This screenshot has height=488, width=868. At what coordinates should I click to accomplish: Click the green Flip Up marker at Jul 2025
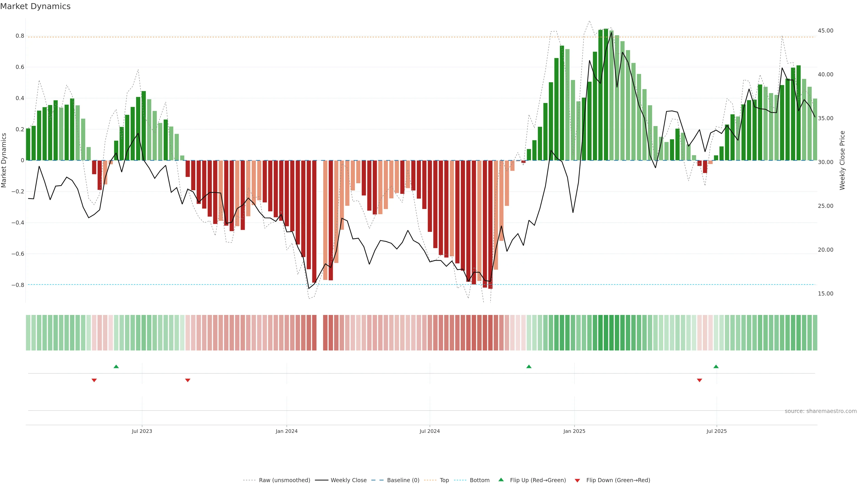pyautogui.click(x=716, y=366)
